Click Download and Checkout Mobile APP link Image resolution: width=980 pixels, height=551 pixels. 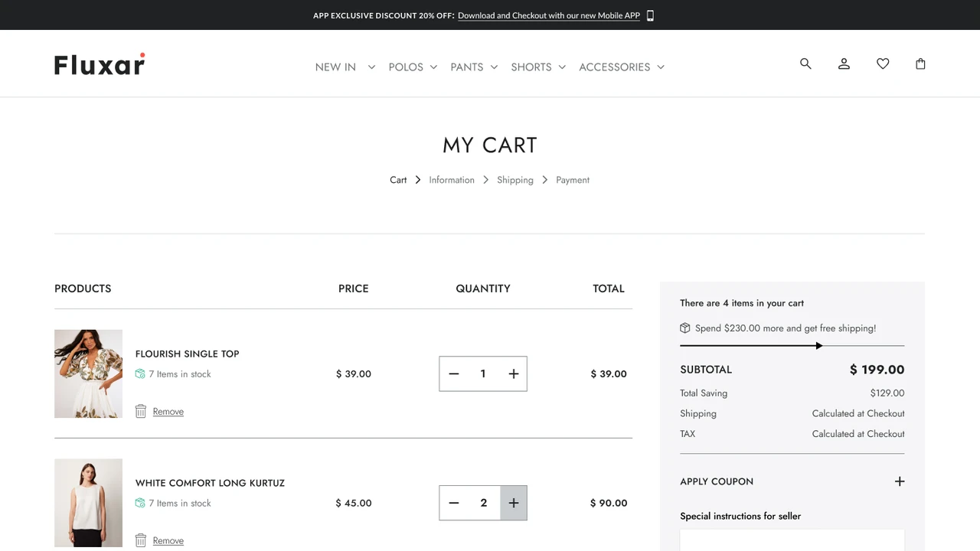point(549,15)
